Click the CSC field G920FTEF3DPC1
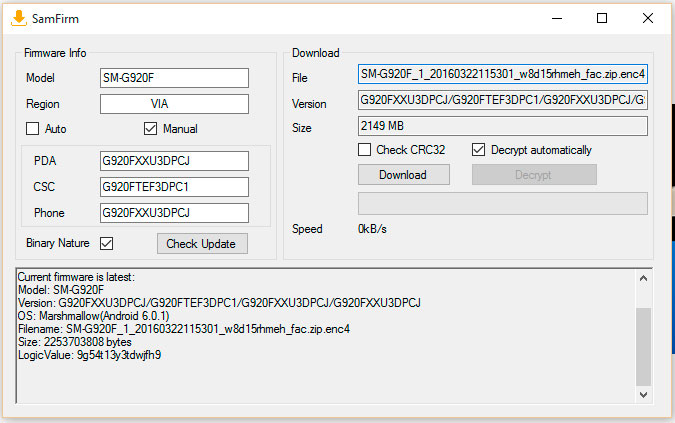 click(174, 187)
